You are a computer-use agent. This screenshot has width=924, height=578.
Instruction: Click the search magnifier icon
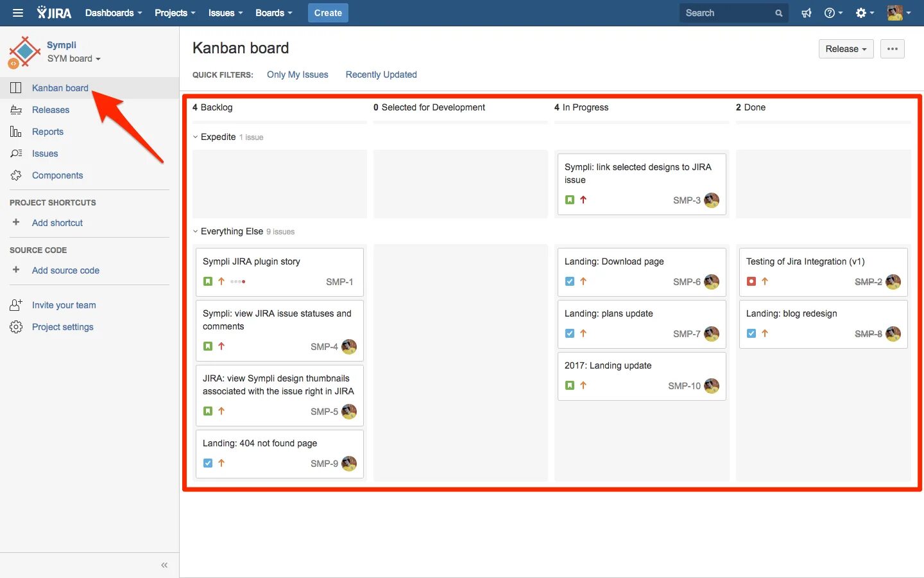click(x=779, y=13)
